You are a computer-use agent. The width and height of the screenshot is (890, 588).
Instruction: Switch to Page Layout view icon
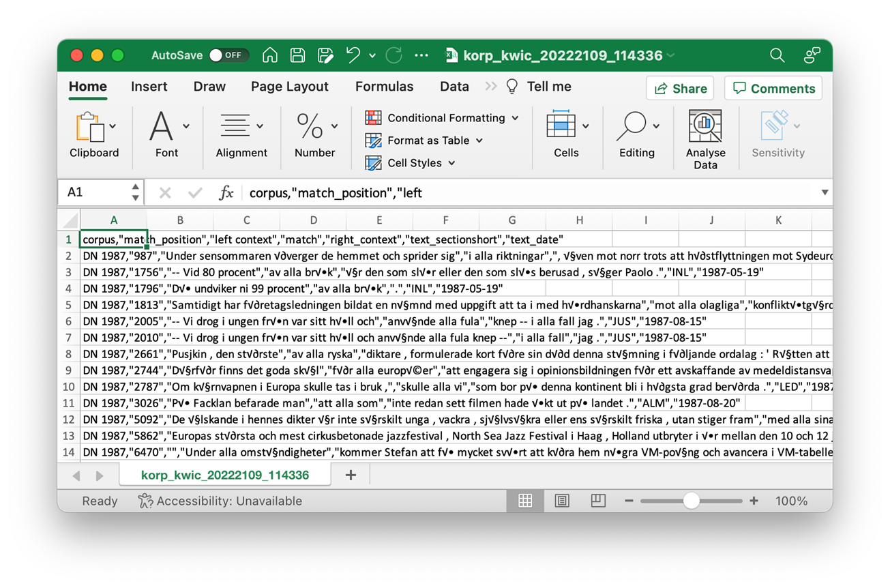562,501
